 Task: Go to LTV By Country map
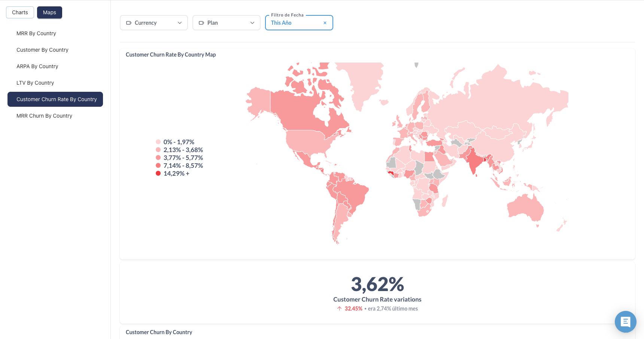[x=35, y=83]
